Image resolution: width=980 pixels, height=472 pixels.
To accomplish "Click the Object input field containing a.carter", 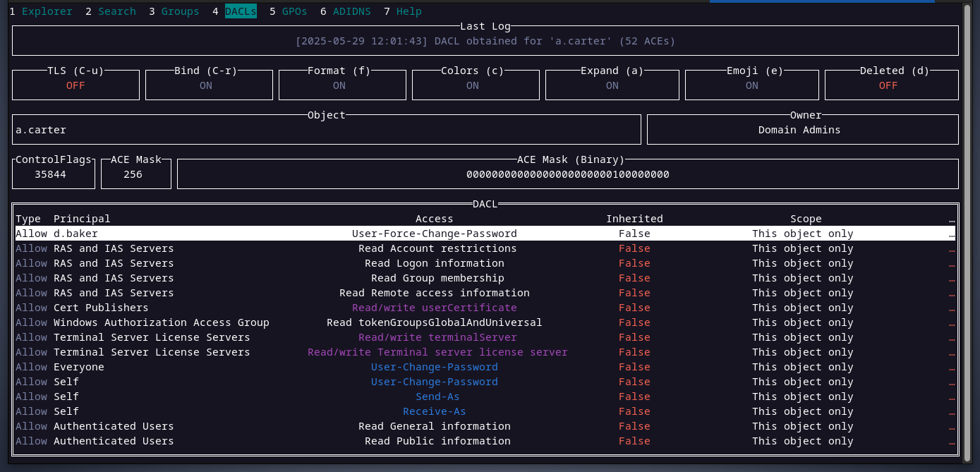I will pyautogui.click(x=326, y=130).
